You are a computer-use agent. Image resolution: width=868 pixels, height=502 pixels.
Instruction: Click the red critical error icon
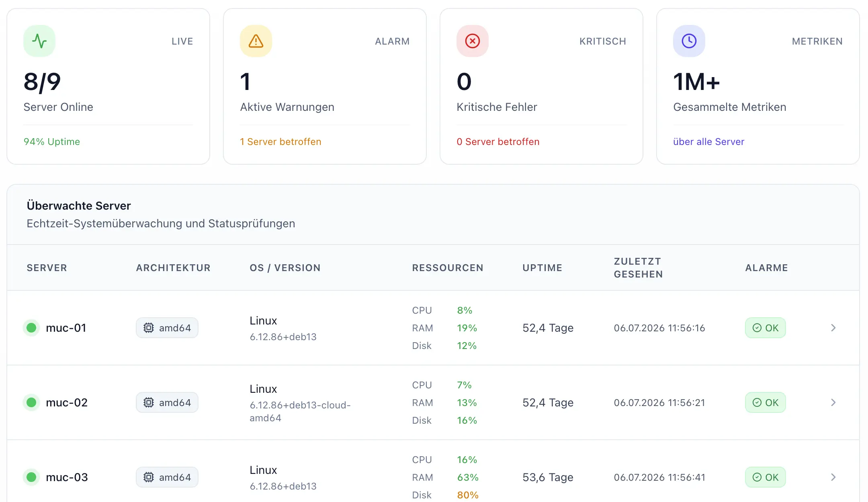coord(473,41)
